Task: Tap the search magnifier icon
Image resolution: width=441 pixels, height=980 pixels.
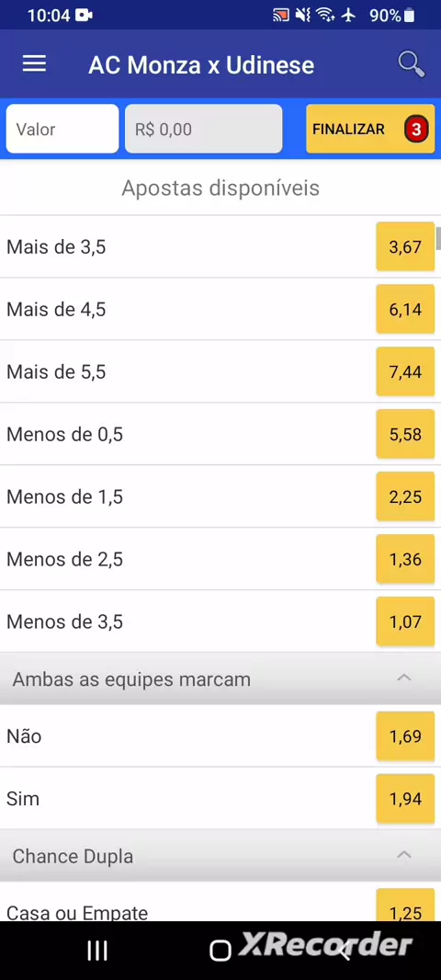Action: pyautogui.click(x=411, y=63)
